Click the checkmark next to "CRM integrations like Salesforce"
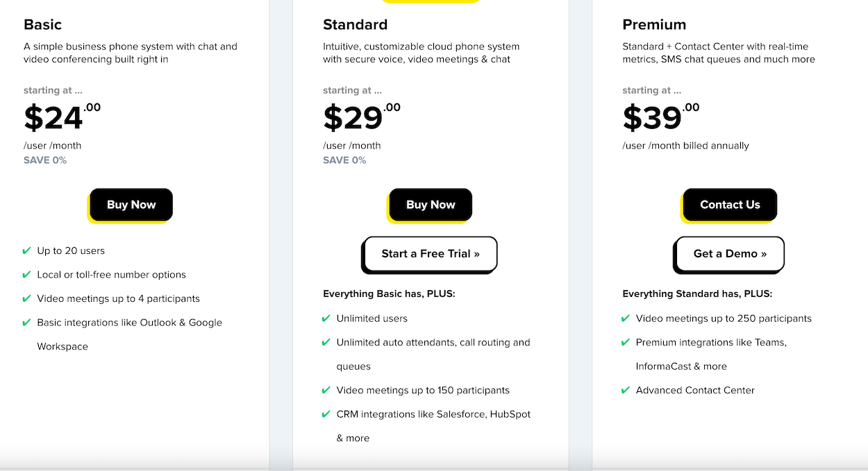Image resolution: width=868 pixels, height=471 pixels. 326,414
